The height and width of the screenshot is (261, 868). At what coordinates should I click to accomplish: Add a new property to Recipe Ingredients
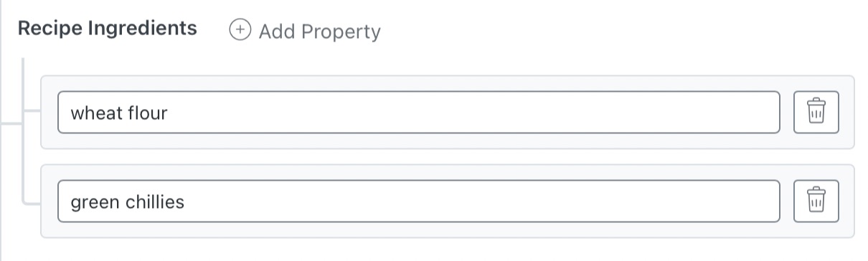pos(305,32)
